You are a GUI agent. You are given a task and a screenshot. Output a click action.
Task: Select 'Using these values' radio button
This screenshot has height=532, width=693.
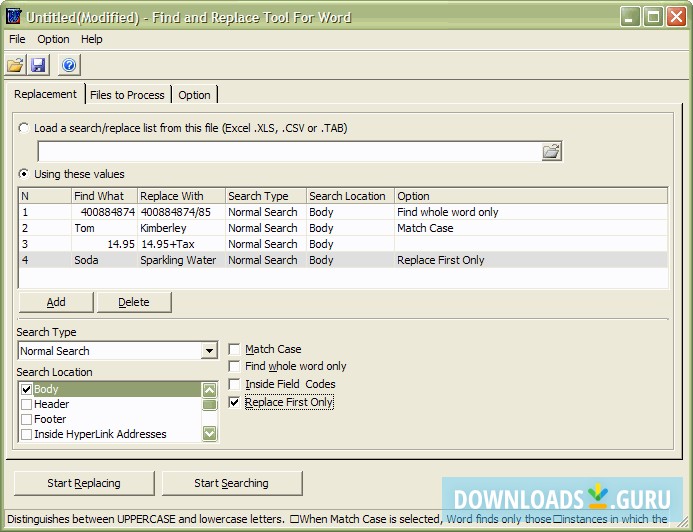coord(23,174)
